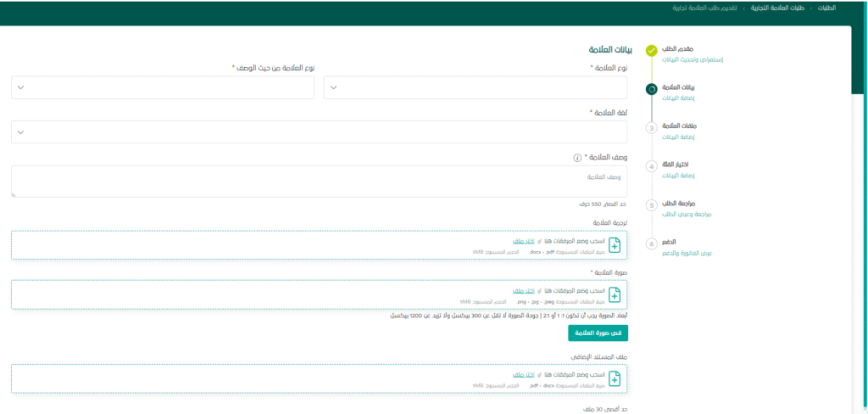This screenshot has height=414, width=868.
Task: Open the نوع العلامة dropdown
Action: click(476, 87)
